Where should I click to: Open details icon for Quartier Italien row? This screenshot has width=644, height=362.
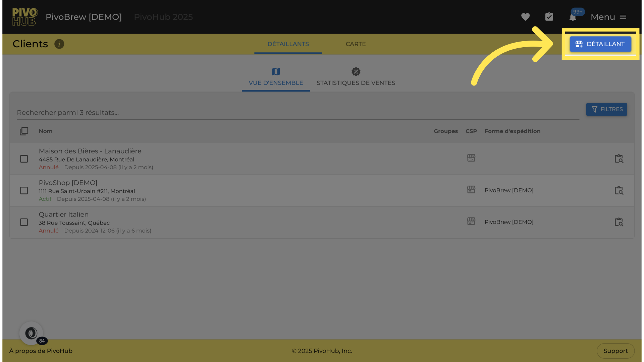pyautogui.click(x=619, y=222)
